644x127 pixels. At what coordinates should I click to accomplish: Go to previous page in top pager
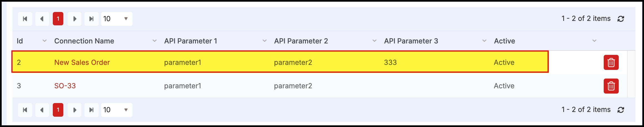click(x=42, y=19)
